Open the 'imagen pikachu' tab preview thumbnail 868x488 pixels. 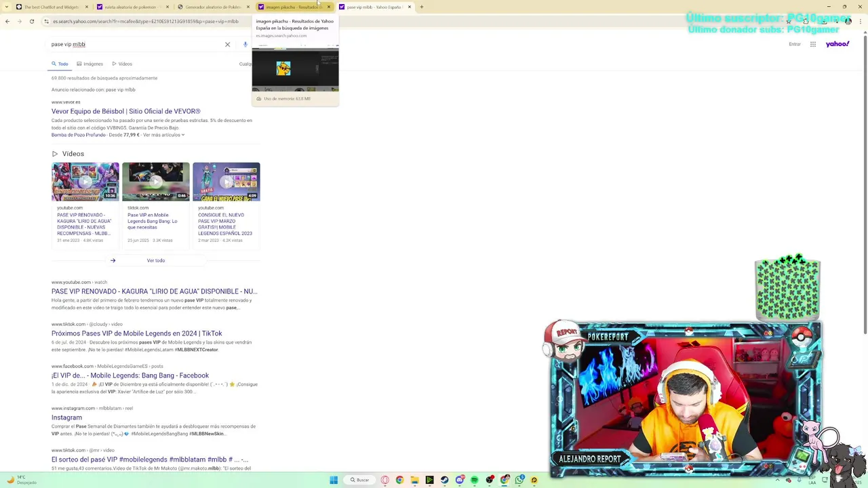(295, 68)
